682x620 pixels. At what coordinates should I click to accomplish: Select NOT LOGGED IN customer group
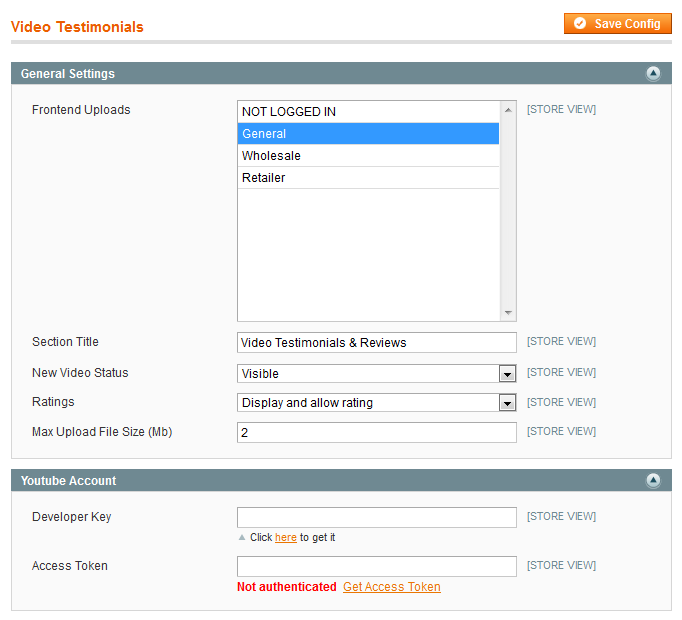point(368,112)
